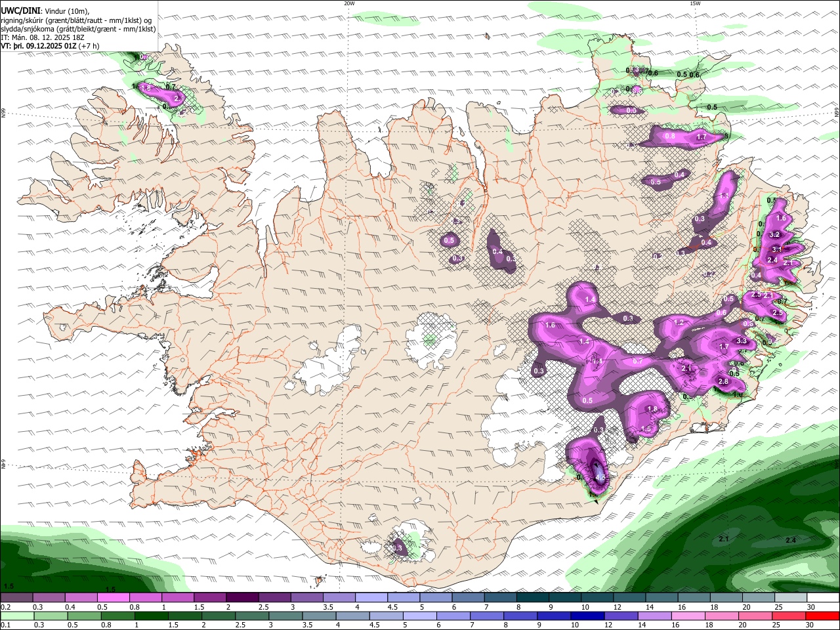Viewport: 840px width, 630px height.
Task: Click the snow legend swatch between 0.2 and 0.3
Action: tap(16, 598)
